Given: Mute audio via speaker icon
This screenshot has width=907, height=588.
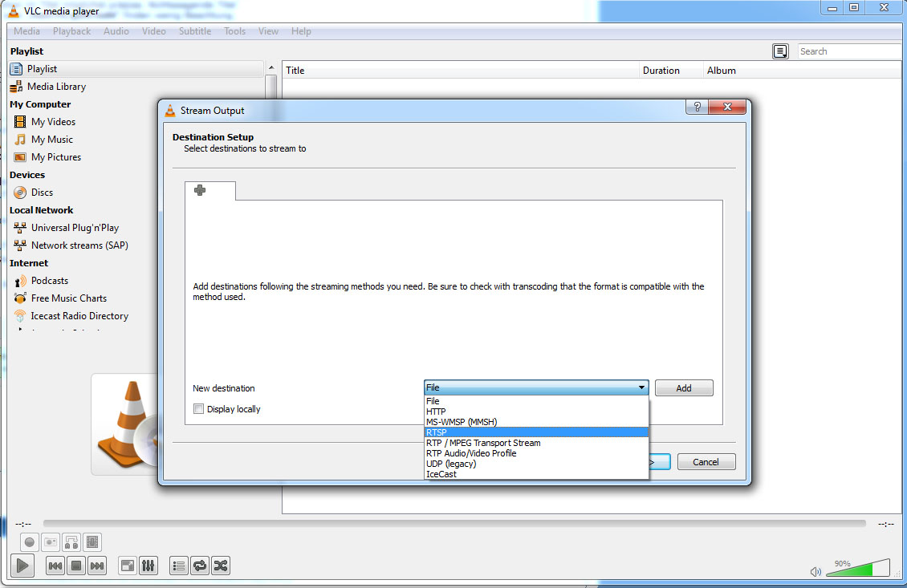Looking at the screenshot, I should click(x=815, y=572).
